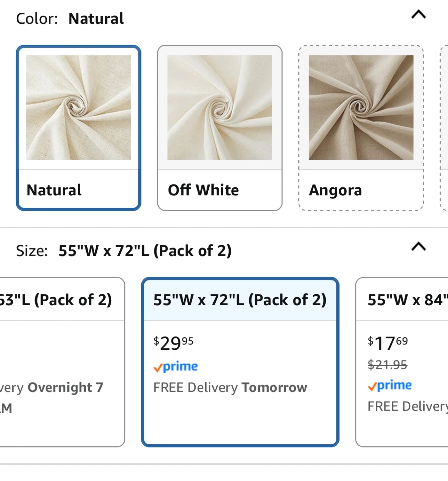Tap the Off White color label
The height and width of the screenshot is (481, 448).
(203, 190)
